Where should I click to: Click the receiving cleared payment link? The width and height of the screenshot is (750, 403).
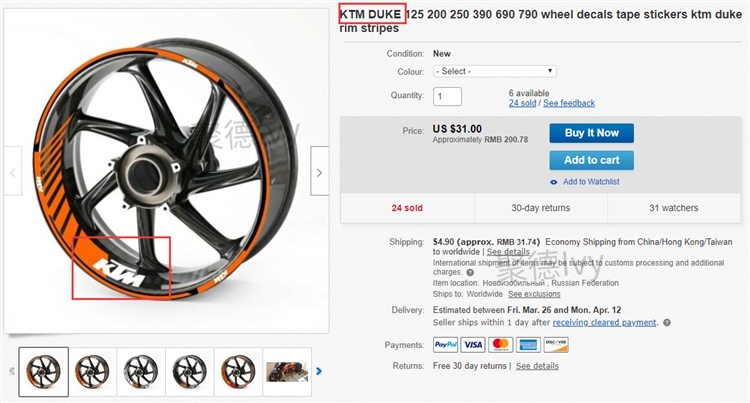605,323
